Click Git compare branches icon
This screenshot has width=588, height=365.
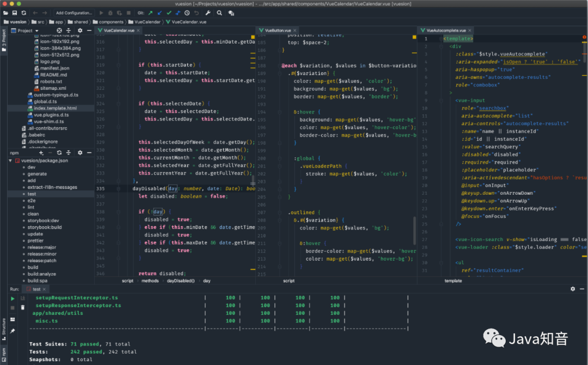[177, 13]
